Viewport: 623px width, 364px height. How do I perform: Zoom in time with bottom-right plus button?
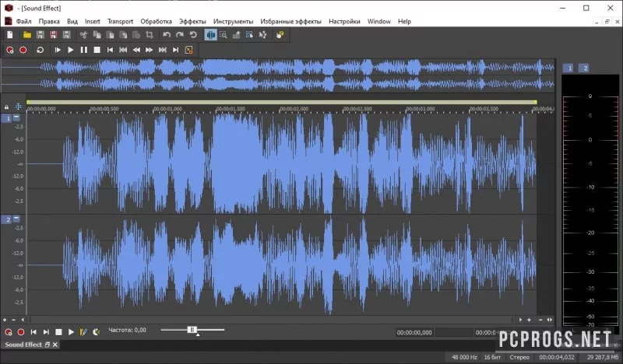point(530,320)
